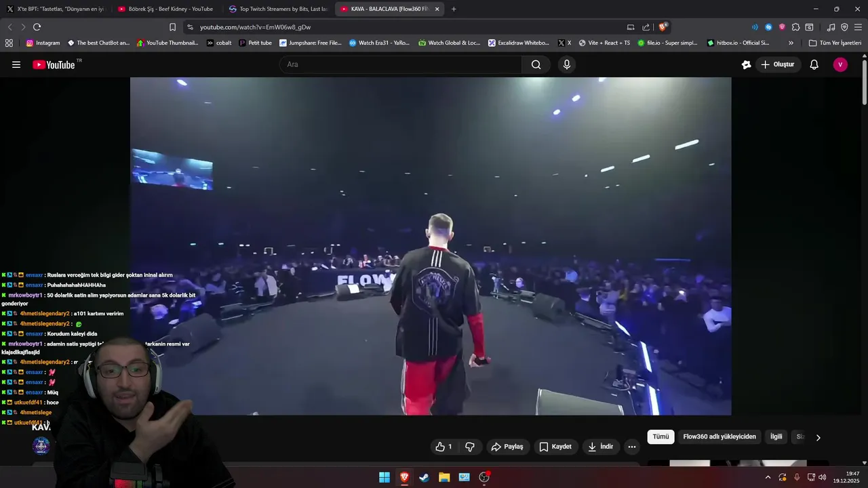Viewport: 868px width, 488px height.
Task: Open the YouTube guide hamburger menu
Action: [16, 64]
